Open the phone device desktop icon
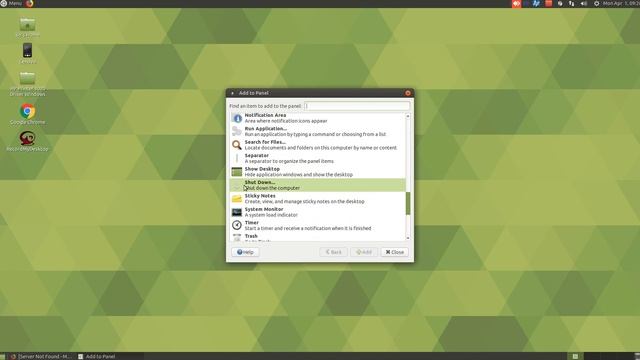This screenshot has height=360, width=640. click(x=27, y=51)
